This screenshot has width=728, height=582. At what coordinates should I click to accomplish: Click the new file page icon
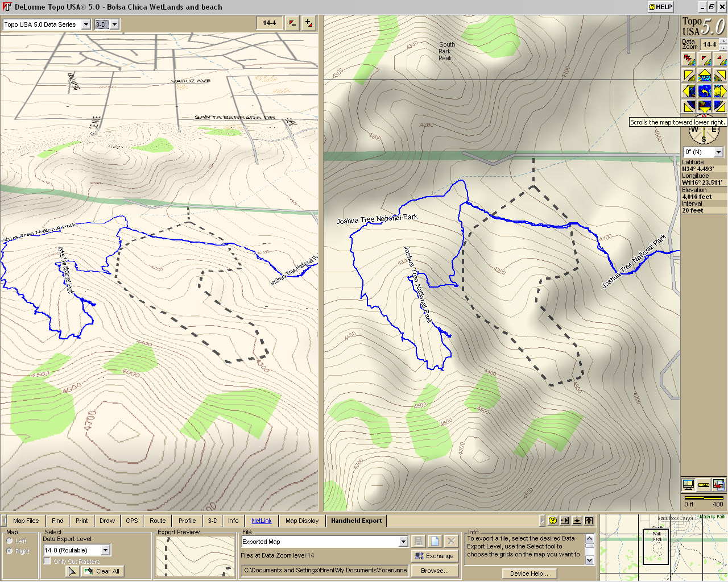pyautogui.click(x=435, y=541)
